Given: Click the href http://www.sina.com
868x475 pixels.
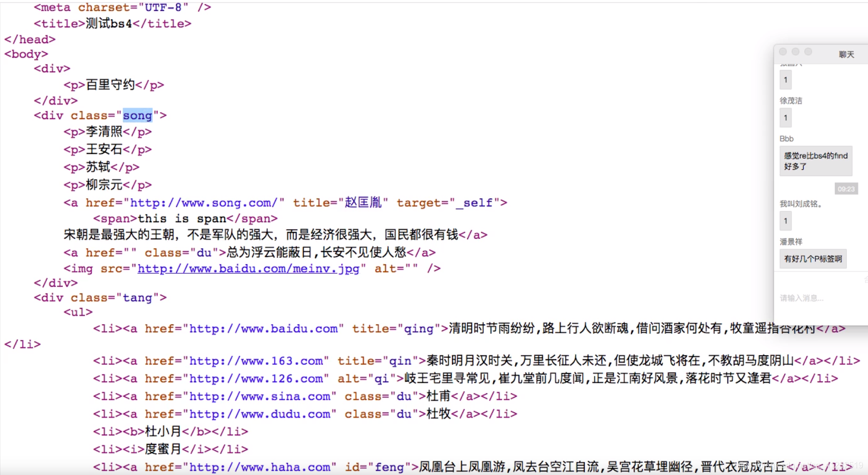Looking at the screenshot, I should point(259,396).
